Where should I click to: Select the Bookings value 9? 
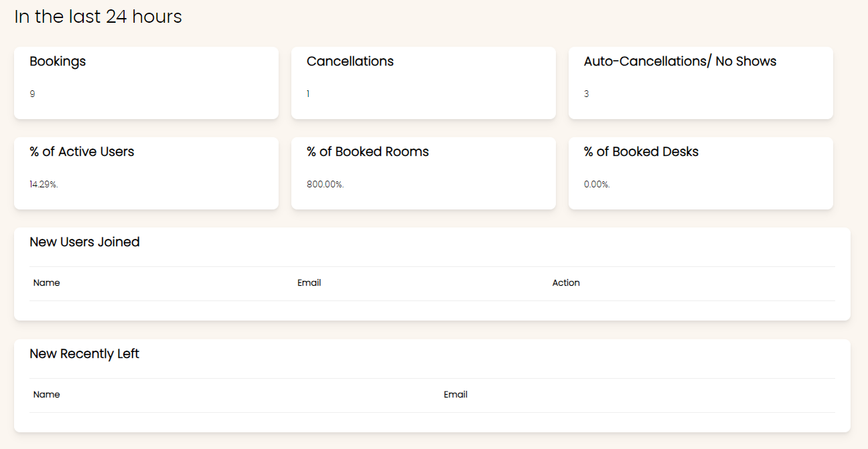click(x=32, y=94)
